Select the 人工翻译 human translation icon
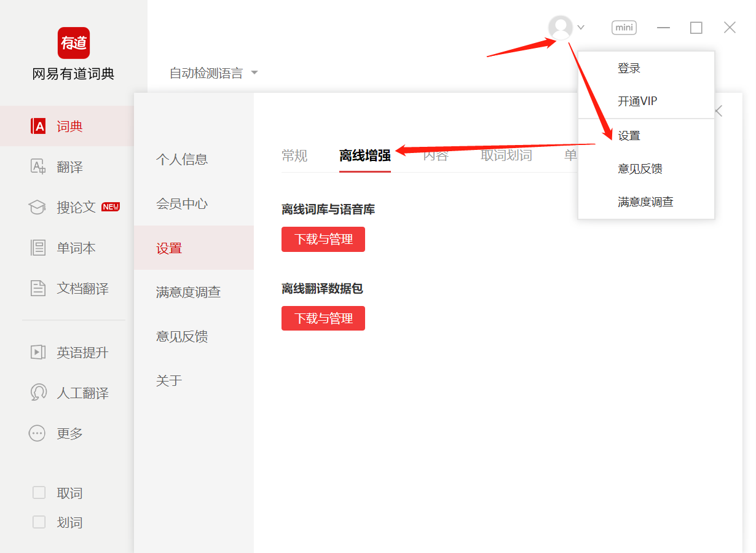This screenshot has height=553, width=756. [38, 393]
